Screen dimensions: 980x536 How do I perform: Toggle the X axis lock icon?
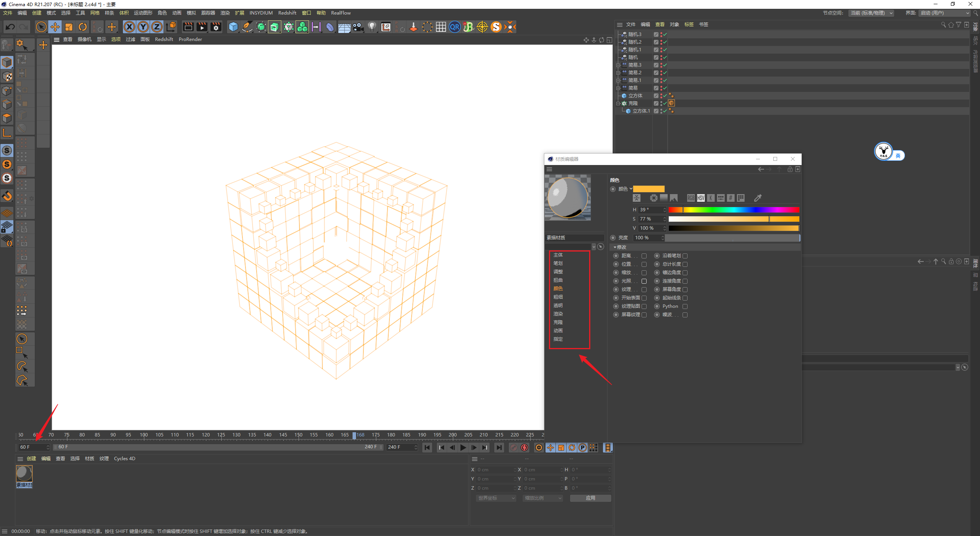point(129,27)
